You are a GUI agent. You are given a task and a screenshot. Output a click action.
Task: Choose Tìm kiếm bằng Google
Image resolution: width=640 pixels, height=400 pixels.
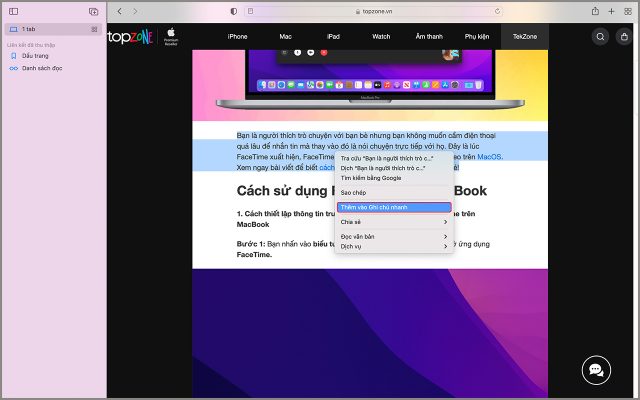pyautogui.click(x=371, y=177)
